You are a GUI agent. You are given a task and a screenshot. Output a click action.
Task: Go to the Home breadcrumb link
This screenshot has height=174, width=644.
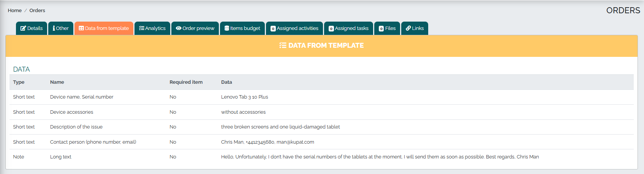pos(15,11)
